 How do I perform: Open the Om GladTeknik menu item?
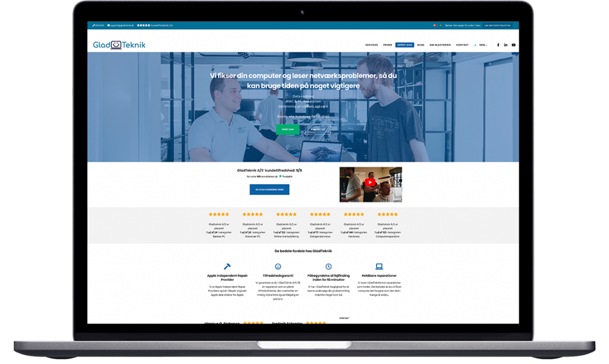[x=440, y=45]
